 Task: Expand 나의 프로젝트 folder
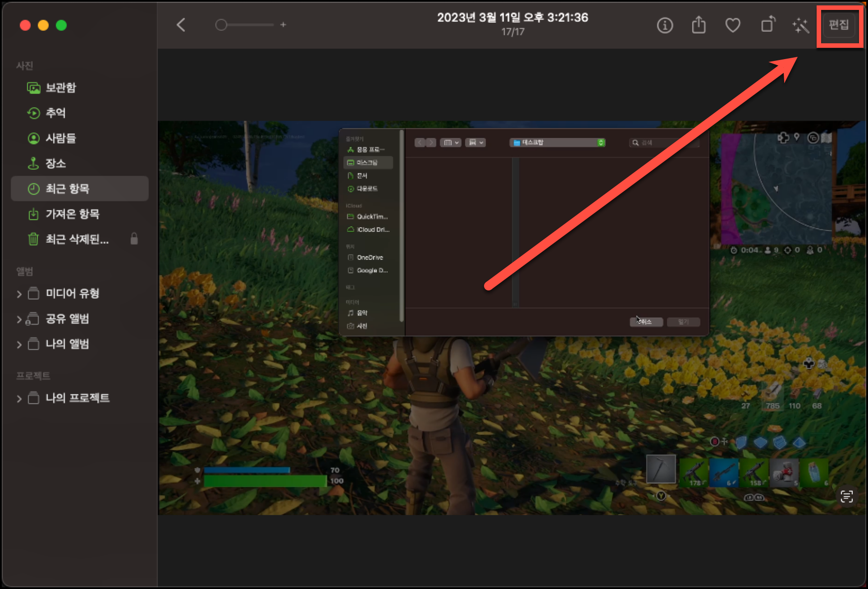[19, 399]
